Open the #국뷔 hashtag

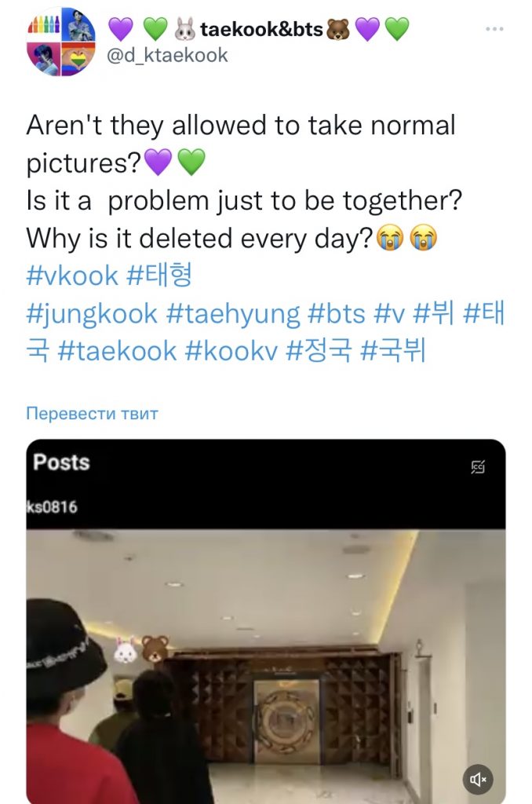[393, 351]
